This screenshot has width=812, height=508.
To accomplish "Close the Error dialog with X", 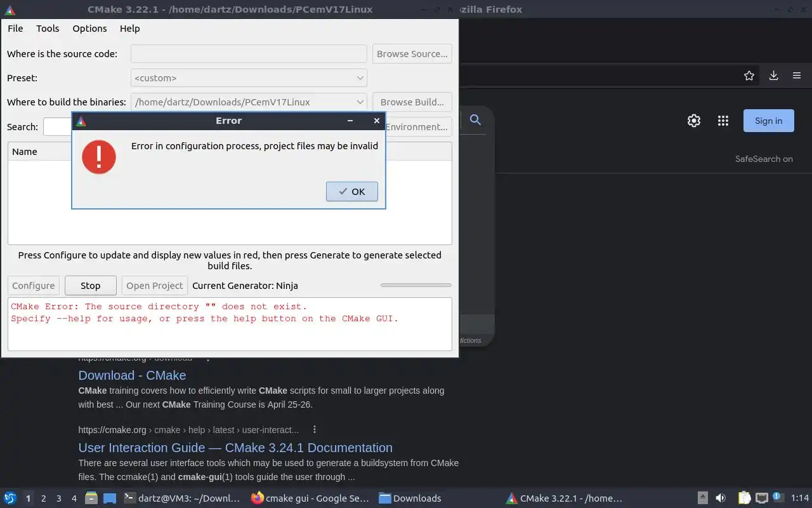I will 376,121.
